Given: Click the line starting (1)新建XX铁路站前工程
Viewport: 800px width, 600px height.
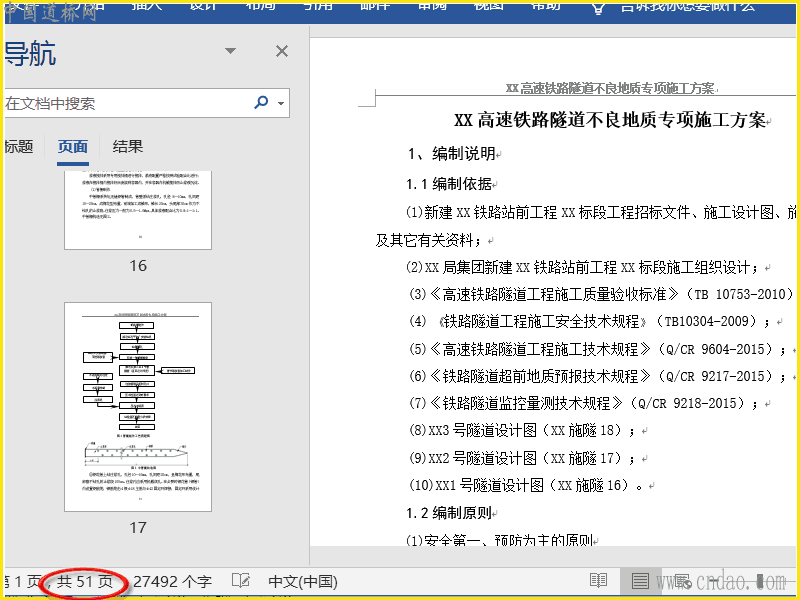Looking at the screenshot, I should point(601,212).
